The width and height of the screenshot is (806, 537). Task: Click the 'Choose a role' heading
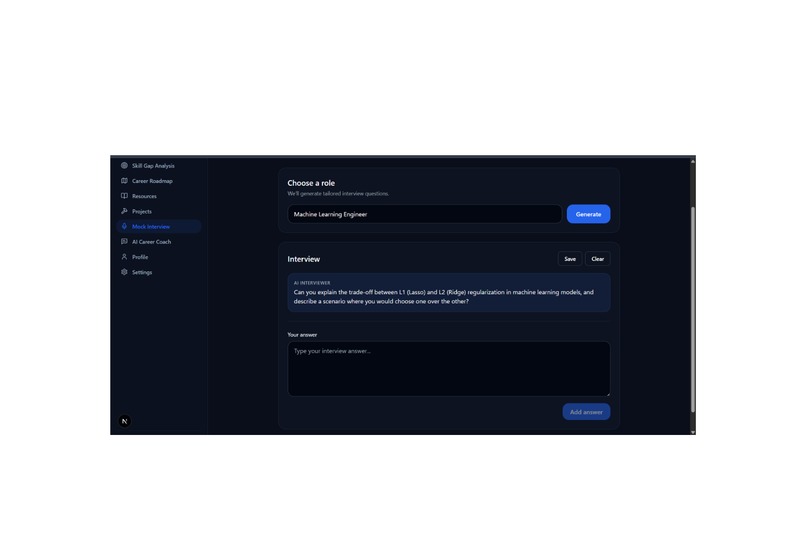[311, 183]
